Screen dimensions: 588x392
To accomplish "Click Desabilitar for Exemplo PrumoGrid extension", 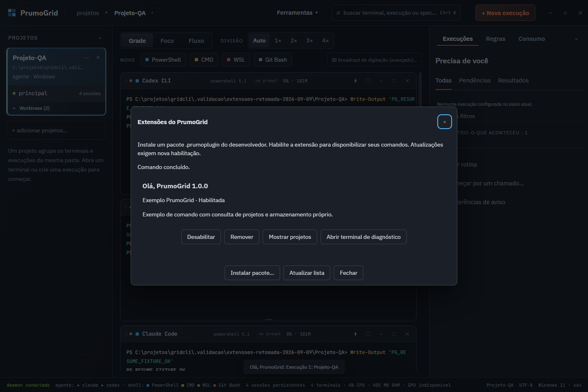I will tap(201, 237).
